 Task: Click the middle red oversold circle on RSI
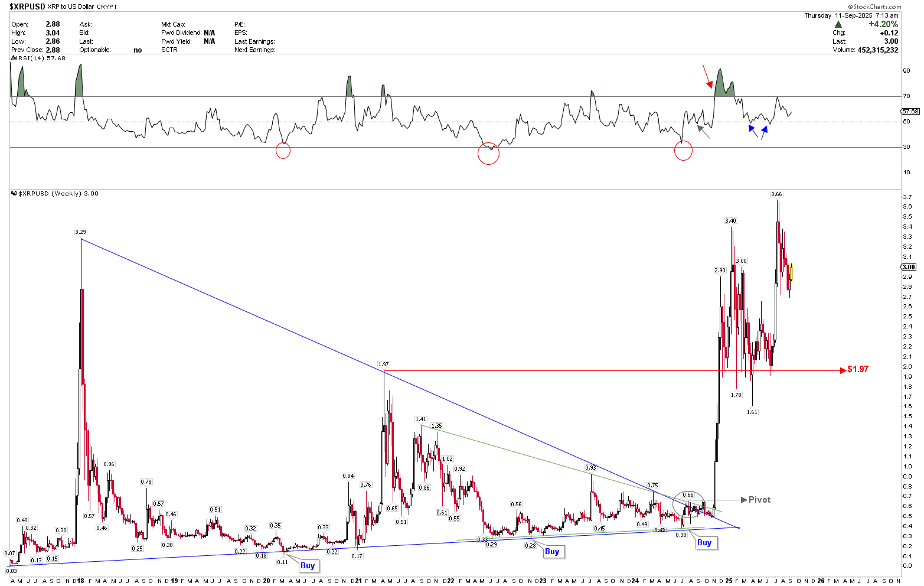488,153
